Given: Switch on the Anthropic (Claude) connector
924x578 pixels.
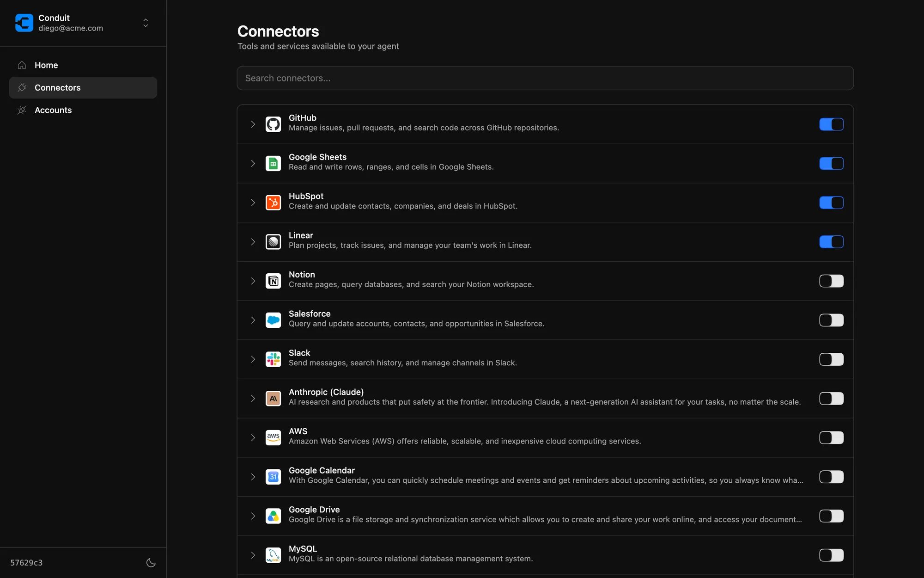Looking at the screenshot, I should [x=831, y=399].
